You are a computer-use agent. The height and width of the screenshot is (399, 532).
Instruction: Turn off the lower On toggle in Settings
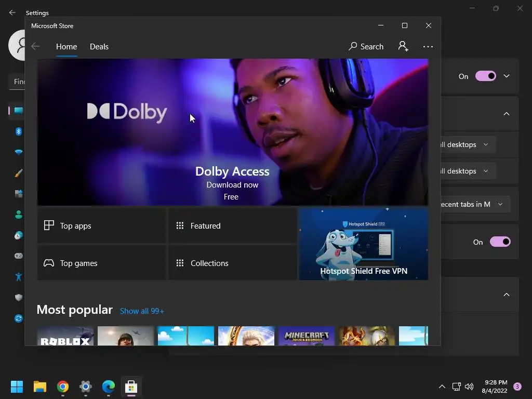click(500, 242)
